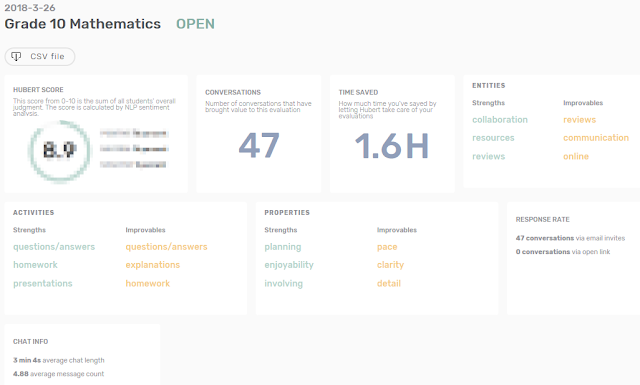Click the ACTIVITIES card heading
The width and height of the screenshot is (640, 385).
tap(33, 213)
